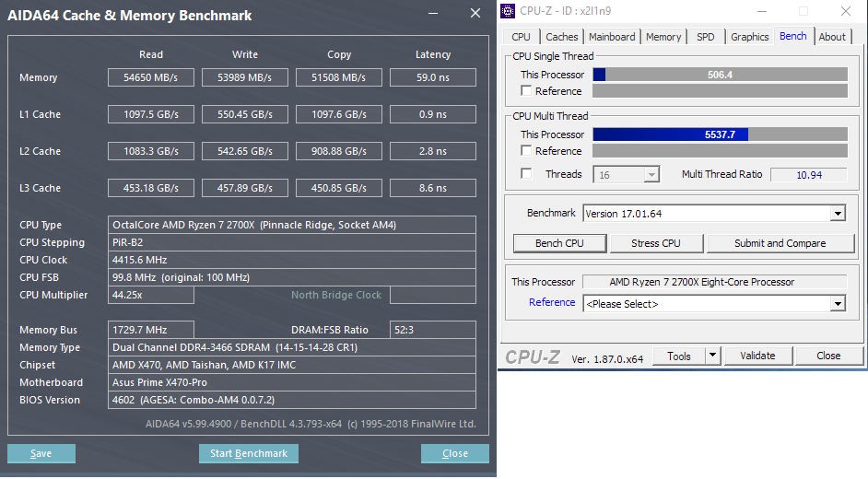The height and width of the screenshot is (479, 868).
Task: Click the Memory Read value 54650 MB/s
Action: tap(150, 77)
